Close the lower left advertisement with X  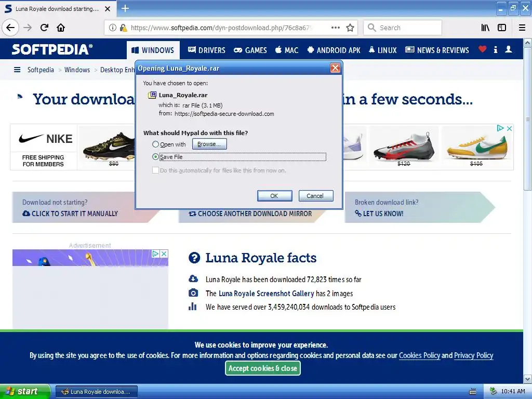164,254
